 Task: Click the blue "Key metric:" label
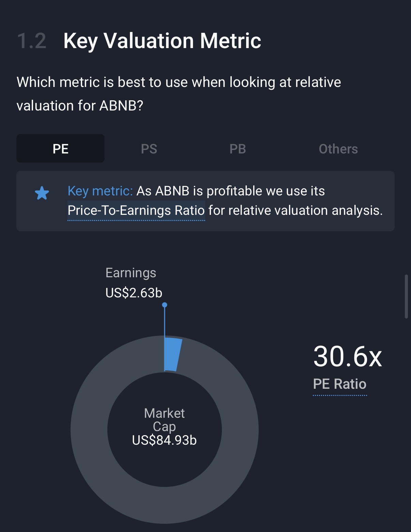(x=100, y=191)
